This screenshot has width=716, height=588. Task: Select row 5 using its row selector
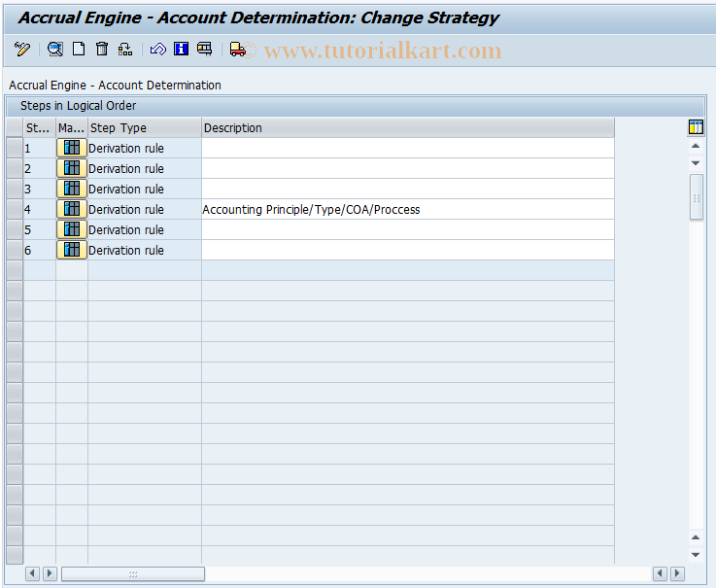[15, 229]
